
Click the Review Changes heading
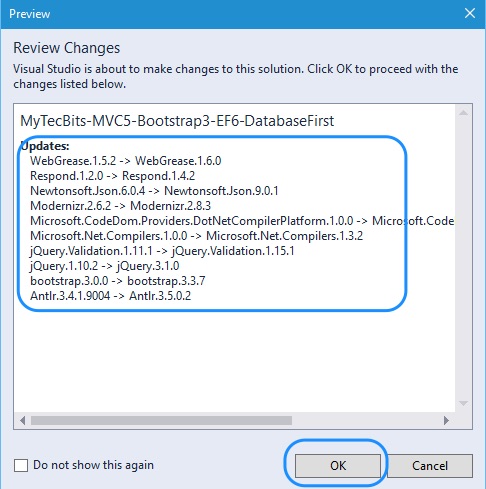coord(67,48)
